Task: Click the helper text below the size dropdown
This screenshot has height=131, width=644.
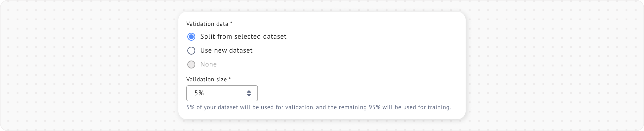Action: (319, 107)
